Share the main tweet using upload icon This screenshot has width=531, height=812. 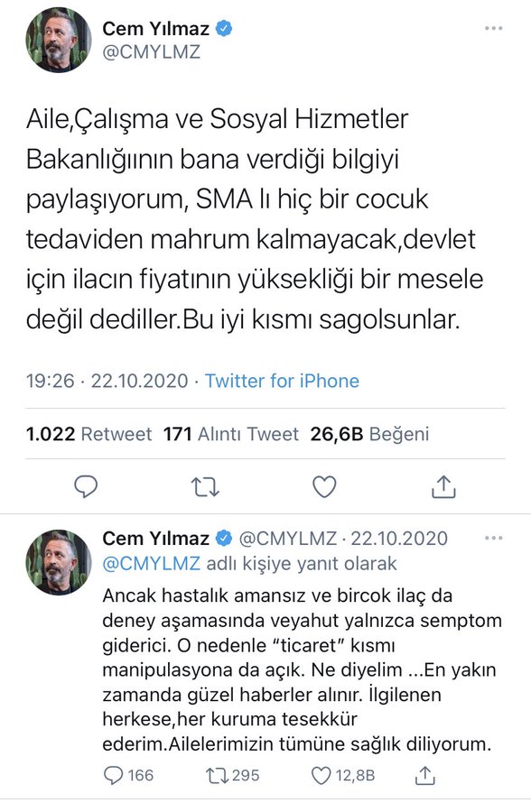pyautogui.click(x=444, y=487)
